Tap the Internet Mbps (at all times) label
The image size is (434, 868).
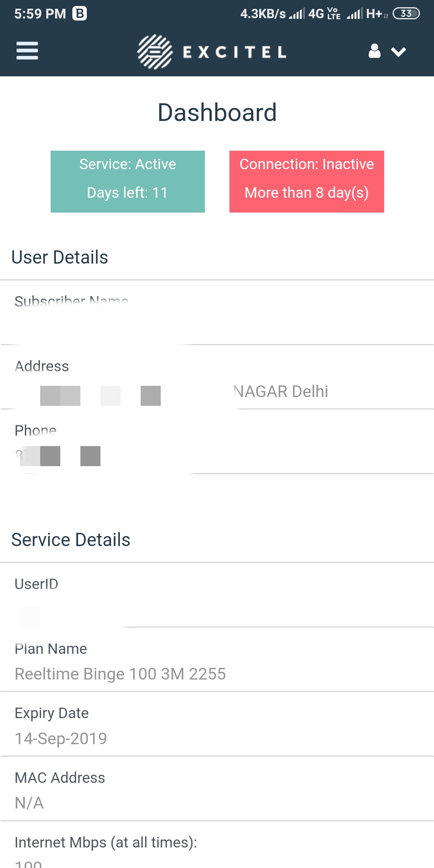click(x=106, y=842)
